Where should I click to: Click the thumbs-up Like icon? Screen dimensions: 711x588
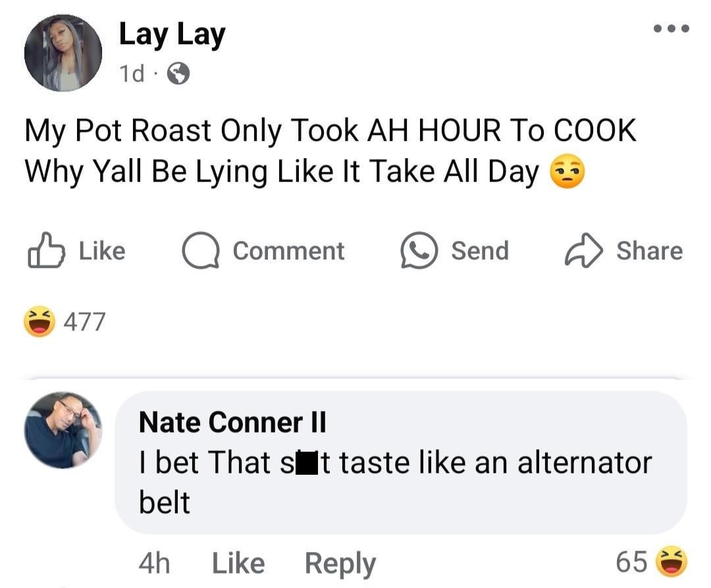tap(46, 250)
